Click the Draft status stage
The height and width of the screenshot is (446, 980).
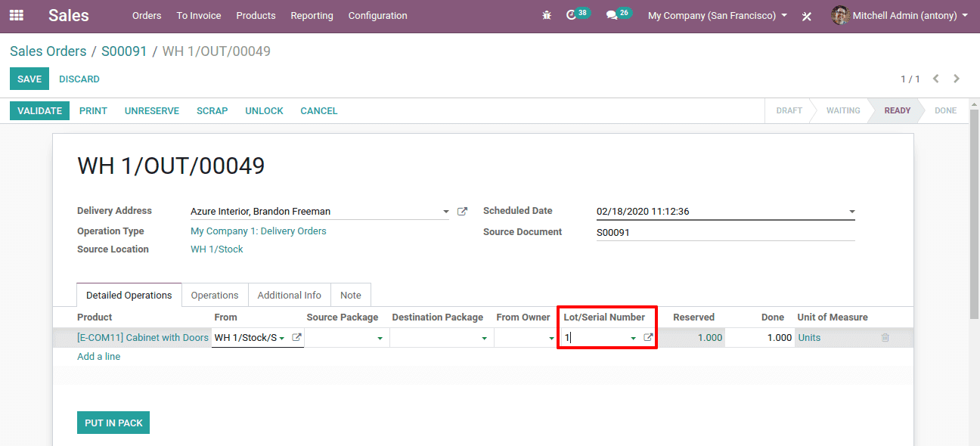point(789,110)
